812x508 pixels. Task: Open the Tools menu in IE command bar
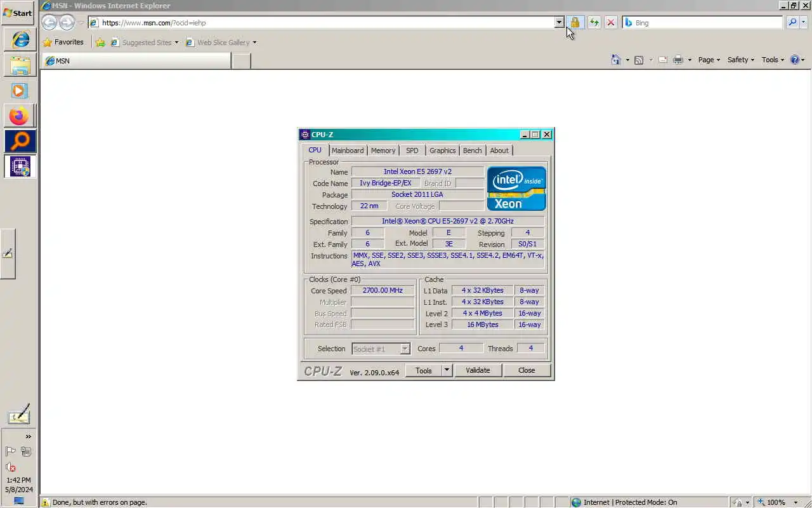(x=773, y=60)
